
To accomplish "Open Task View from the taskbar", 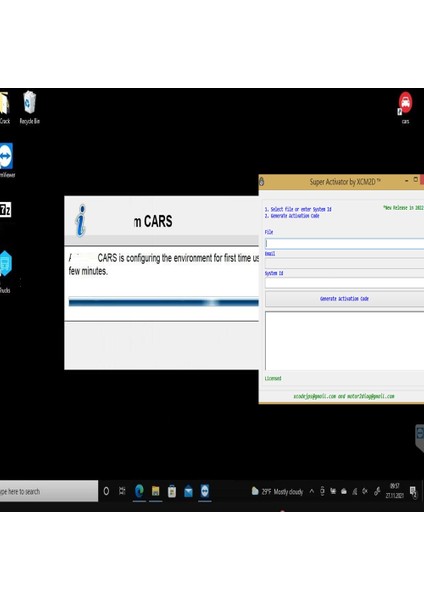I will (122, 491).
